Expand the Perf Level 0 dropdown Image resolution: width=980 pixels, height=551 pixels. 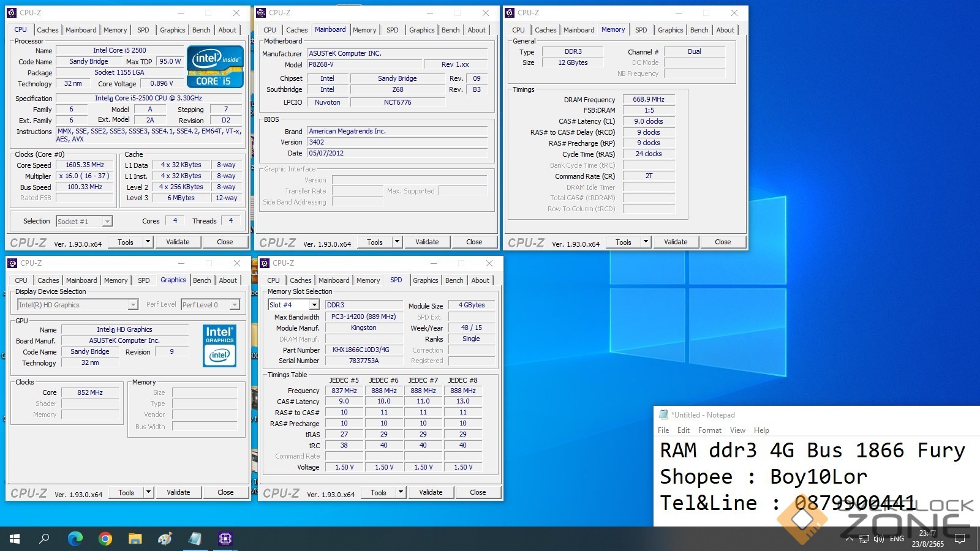234,305
